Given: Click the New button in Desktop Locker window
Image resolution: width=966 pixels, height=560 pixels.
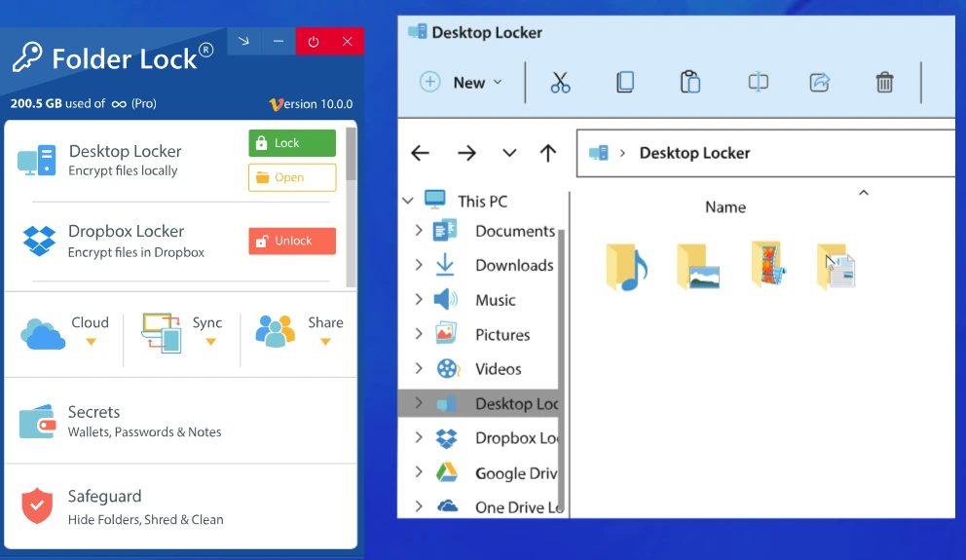Looking at the screenshot, I should (461, 83).
